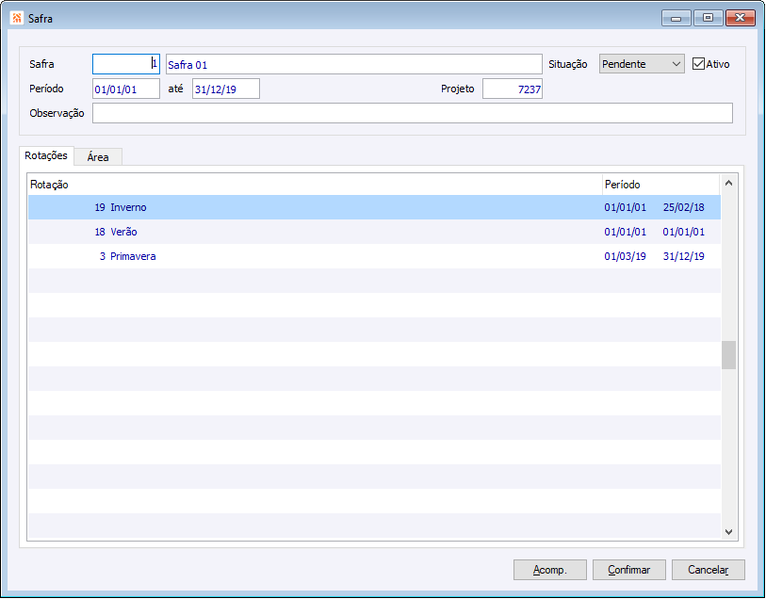This screenshot has width=766, height=599.
Task: Click the Rotação column header
Action: coord(315,185)
